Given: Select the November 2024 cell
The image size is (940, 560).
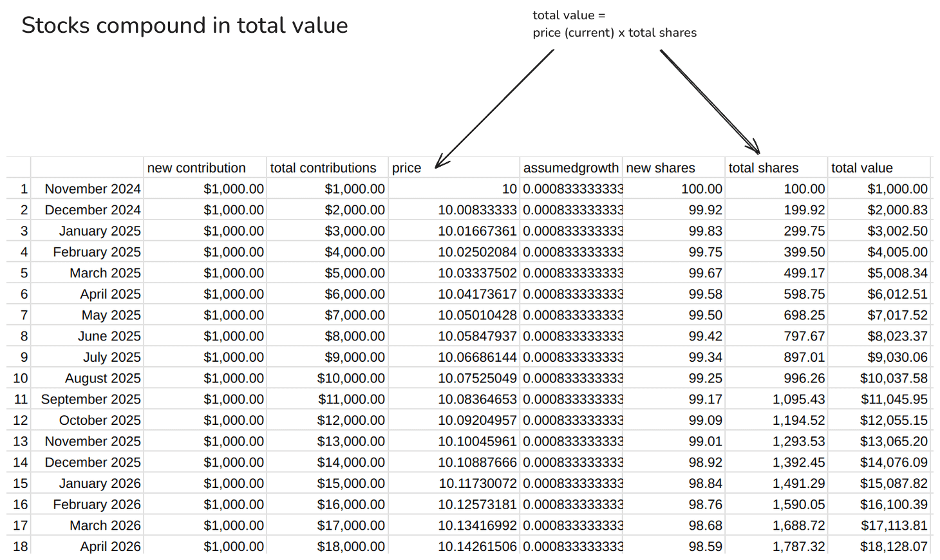Looking at the screenshot, I should pos(92,189).
